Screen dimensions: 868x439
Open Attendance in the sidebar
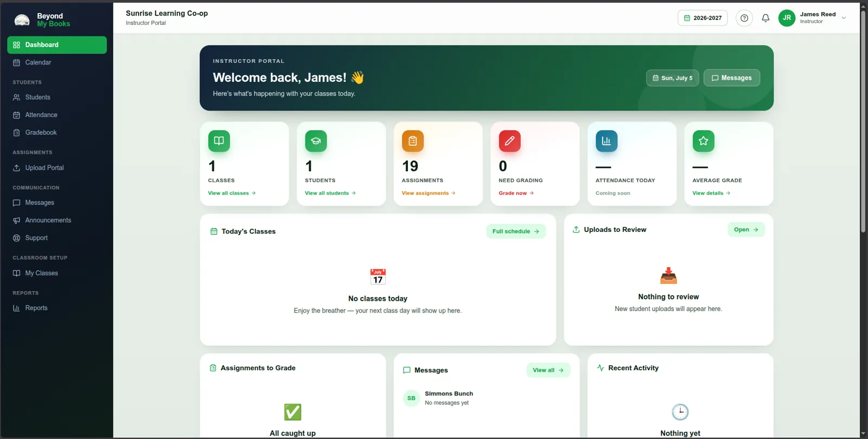point(57,115)
